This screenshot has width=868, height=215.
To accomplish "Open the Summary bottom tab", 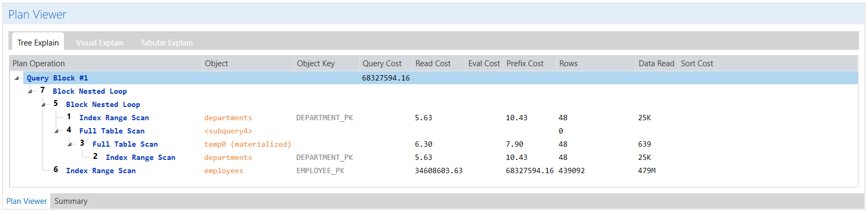I will 71,201.
